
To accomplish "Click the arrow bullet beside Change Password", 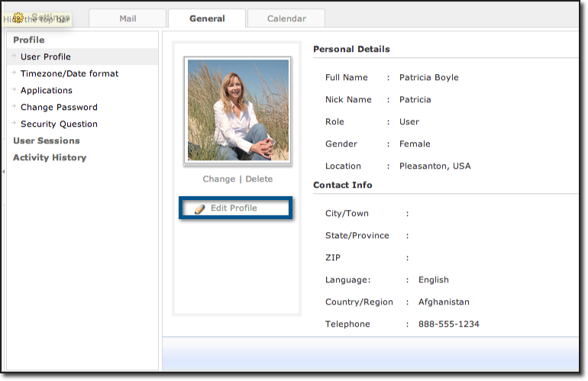I will (x=14, y=107).
